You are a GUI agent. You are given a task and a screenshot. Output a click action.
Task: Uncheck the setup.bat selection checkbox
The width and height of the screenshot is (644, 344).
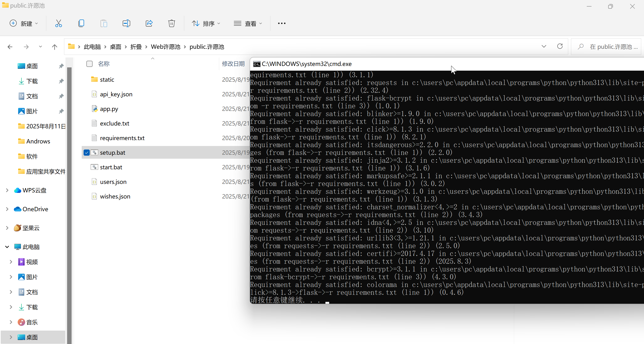[86, 153]
